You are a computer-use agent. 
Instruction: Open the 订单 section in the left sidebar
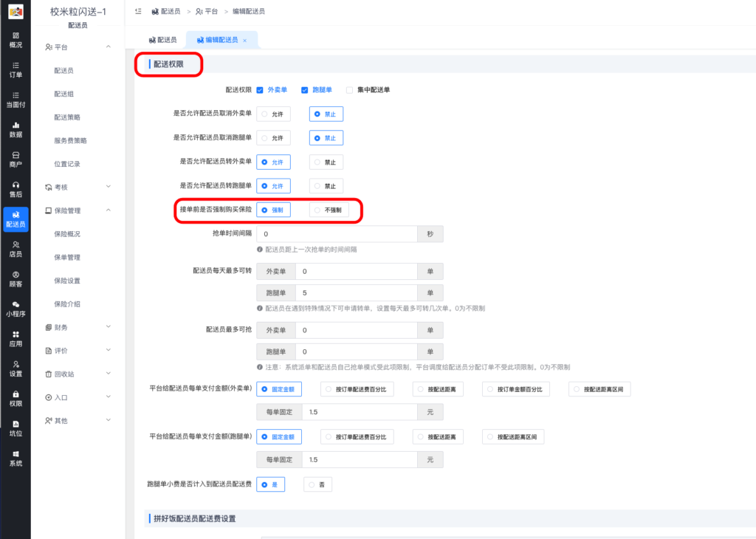pyautogui.click(x=16, y=70)
